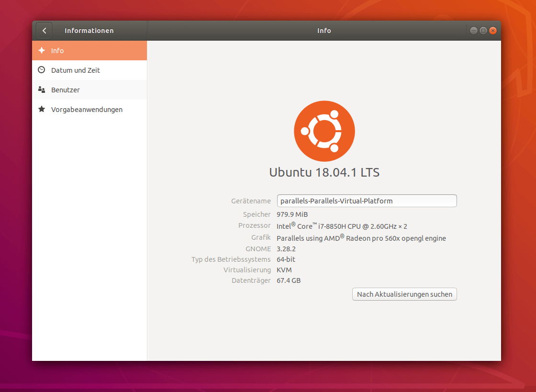Open the Benutzer panel
This screenshot has width=536, height=392.
[x=89, y=90]
